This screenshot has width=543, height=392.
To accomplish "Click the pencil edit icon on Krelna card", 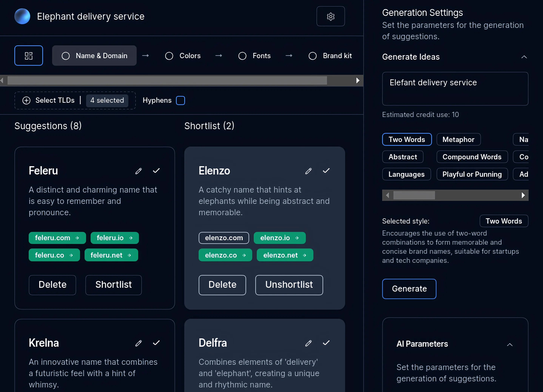I will coord(138,343).
